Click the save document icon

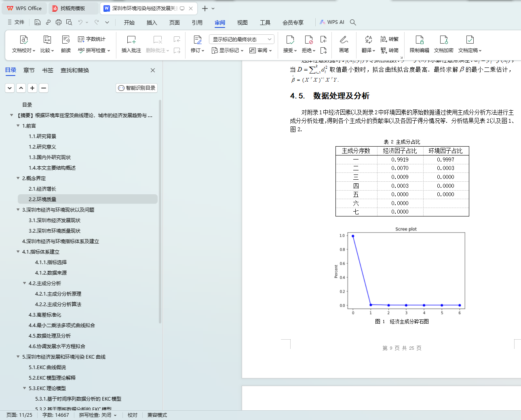[38, 22]
